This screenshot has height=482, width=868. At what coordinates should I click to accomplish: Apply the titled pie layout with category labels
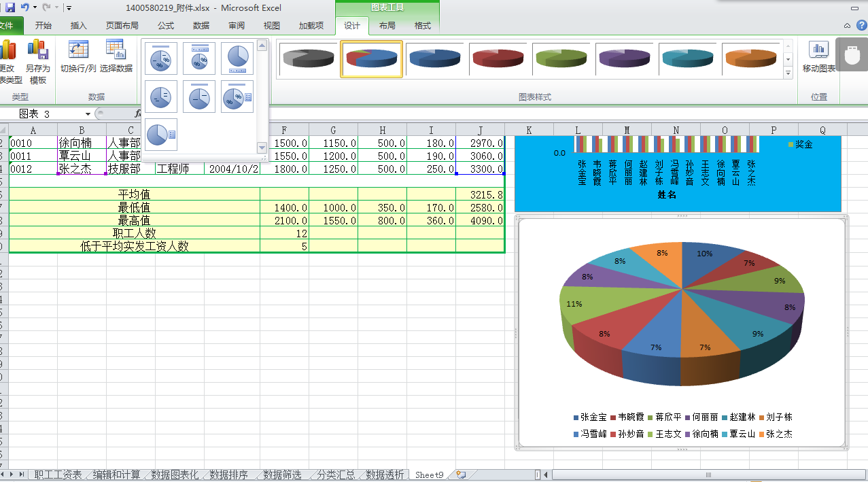coord(199,97)
